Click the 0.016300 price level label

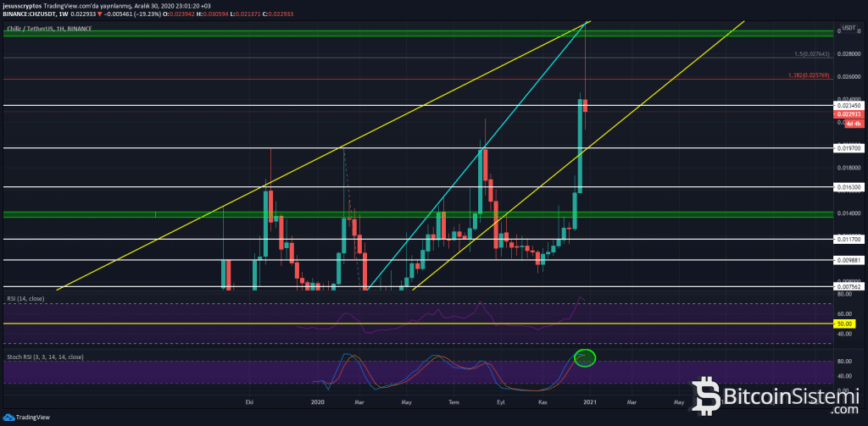849,187
